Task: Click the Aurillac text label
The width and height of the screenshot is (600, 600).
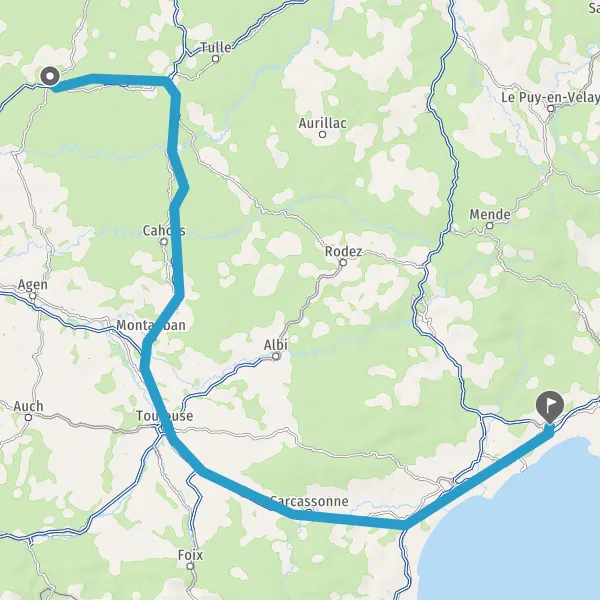Action: pyautogui.click(x=323, y=123)
